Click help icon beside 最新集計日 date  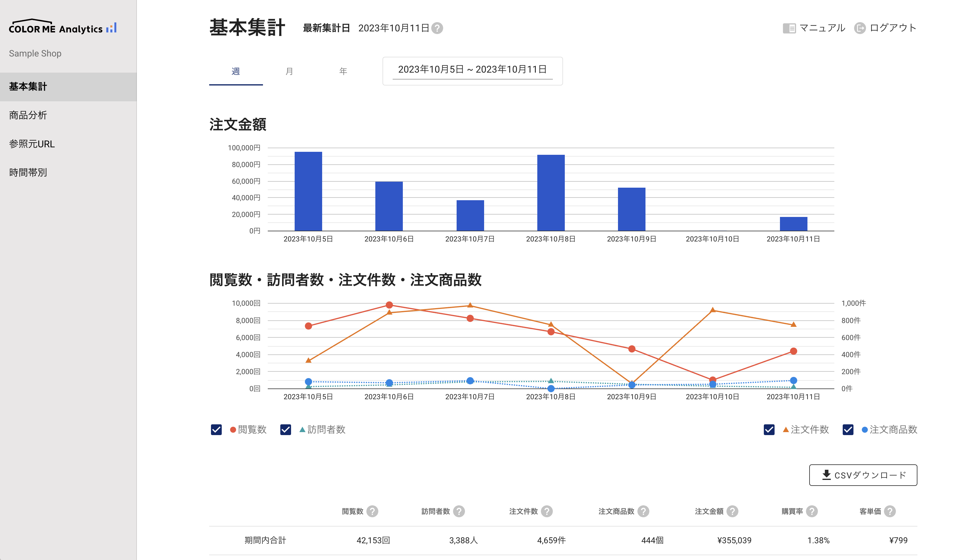(x=437, y=28)
